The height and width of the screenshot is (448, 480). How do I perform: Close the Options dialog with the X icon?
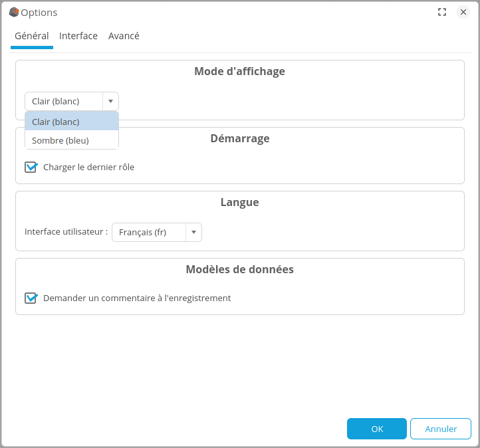[463, 12]
